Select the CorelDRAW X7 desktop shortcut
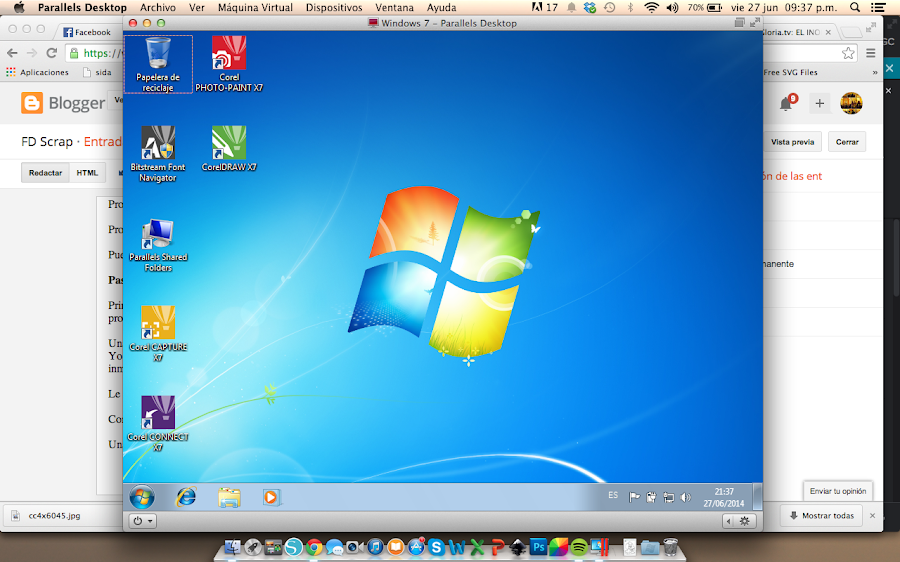 229,149
